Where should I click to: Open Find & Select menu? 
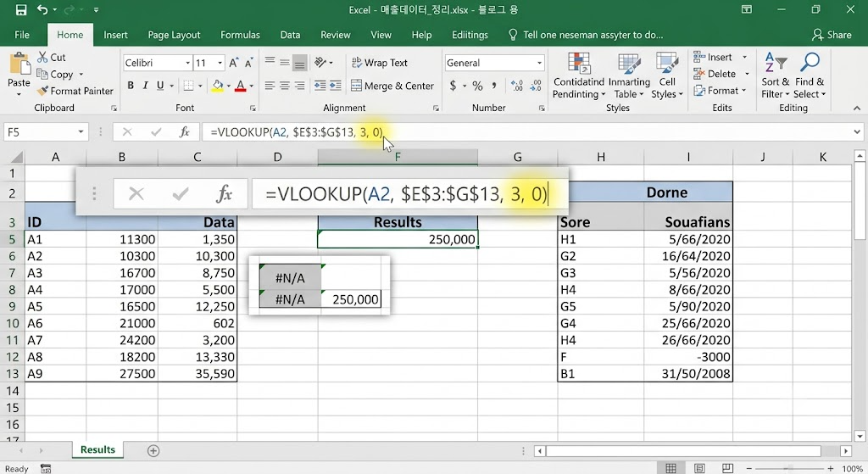pos(810,75)
